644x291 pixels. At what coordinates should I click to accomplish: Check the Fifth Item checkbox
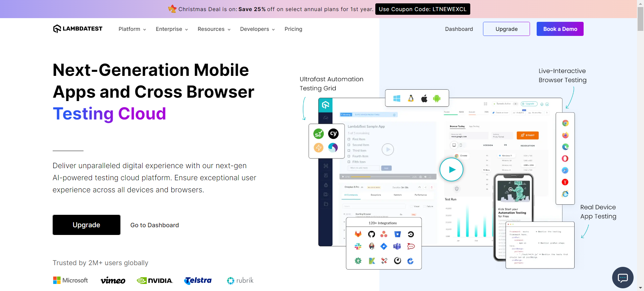(349, 162)
